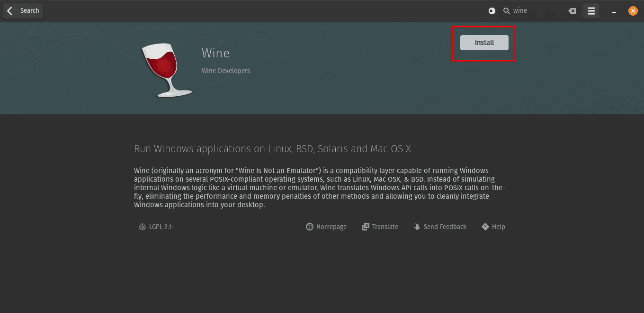Click the circular indicator beside the search bar
Screen dimensions: 644x313
pyautogui.click(x=492, y=10)
